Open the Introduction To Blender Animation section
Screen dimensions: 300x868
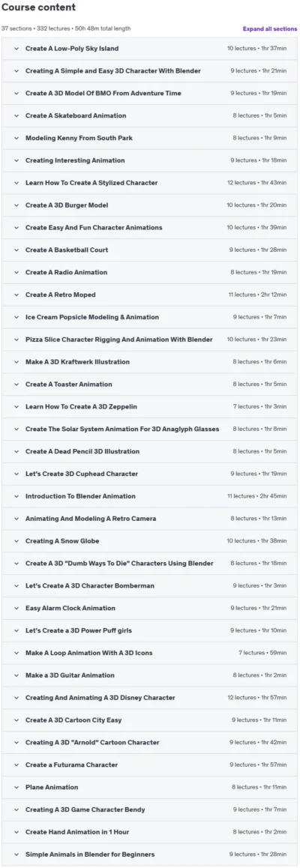pos(149,496)
